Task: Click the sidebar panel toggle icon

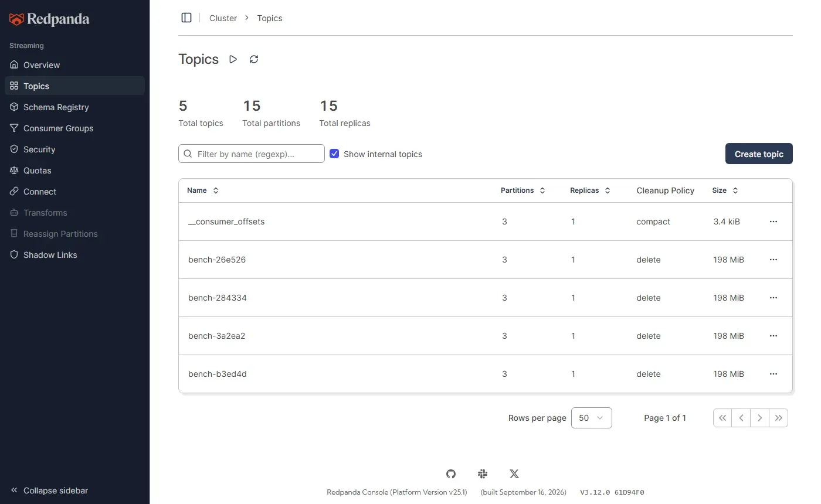Action: (186, 18)
